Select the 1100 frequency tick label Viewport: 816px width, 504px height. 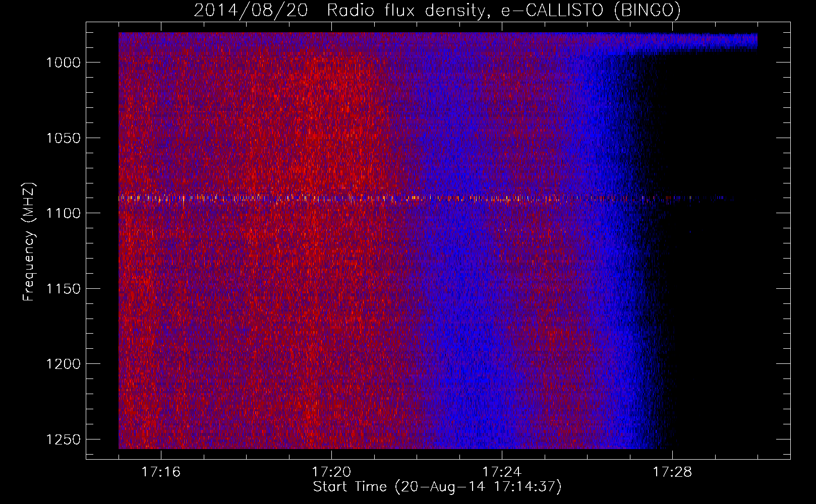[64, 213]
